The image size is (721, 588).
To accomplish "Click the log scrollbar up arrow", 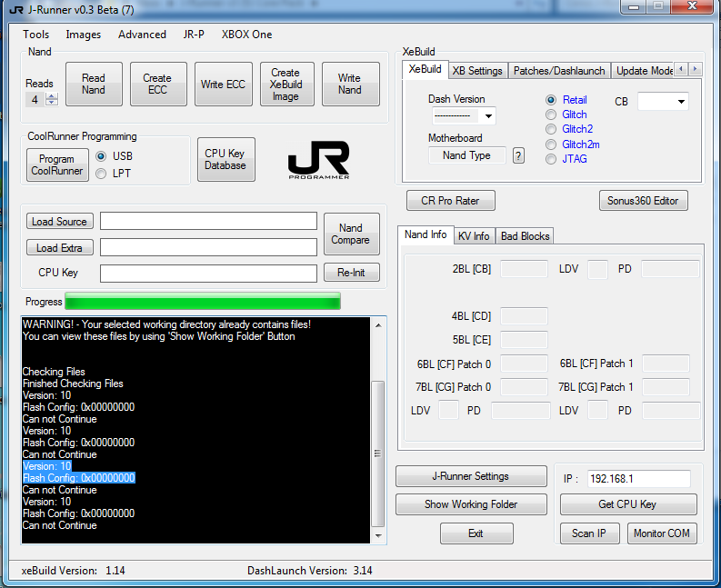I will tap(378, 325).
